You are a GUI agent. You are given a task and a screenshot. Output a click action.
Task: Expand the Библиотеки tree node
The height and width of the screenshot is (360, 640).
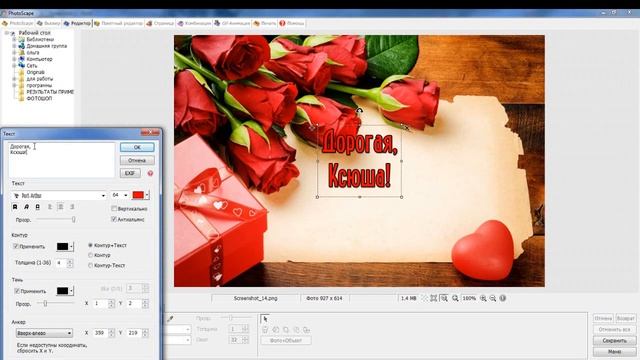[14, 40]
